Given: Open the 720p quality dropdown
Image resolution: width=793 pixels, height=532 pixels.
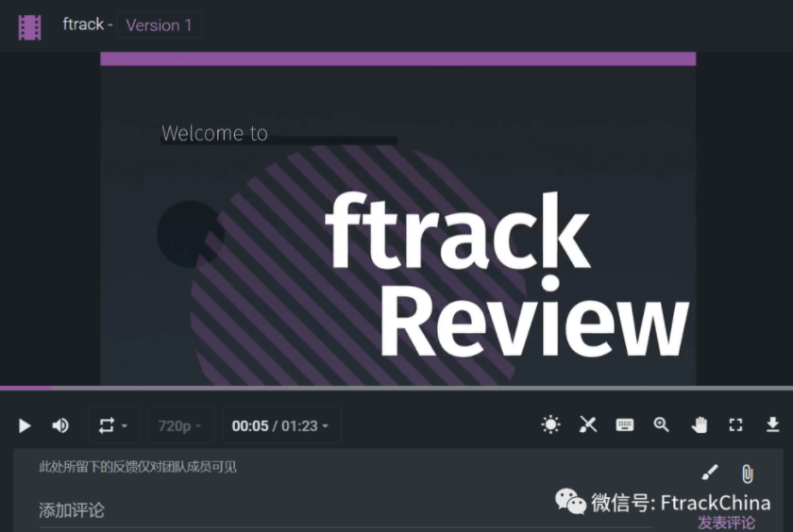Looking at the screenshot, I should point(181,425).
